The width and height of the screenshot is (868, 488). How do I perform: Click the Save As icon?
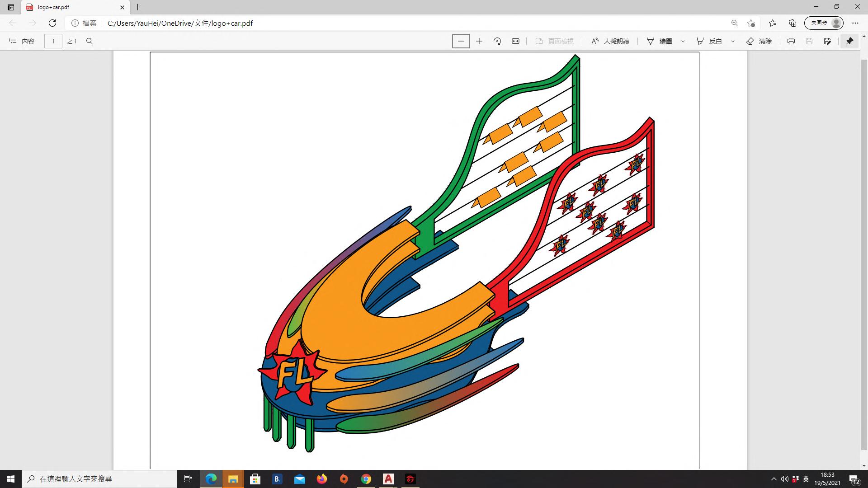[x=827, y=41]
